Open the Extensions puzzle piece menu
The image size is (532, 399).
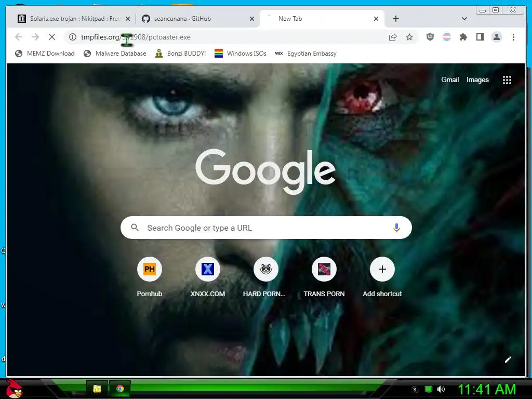coord(463,37)
